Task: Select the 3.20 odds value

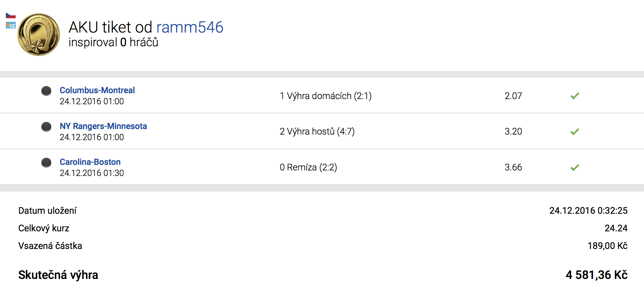Action: coord(513,131)
